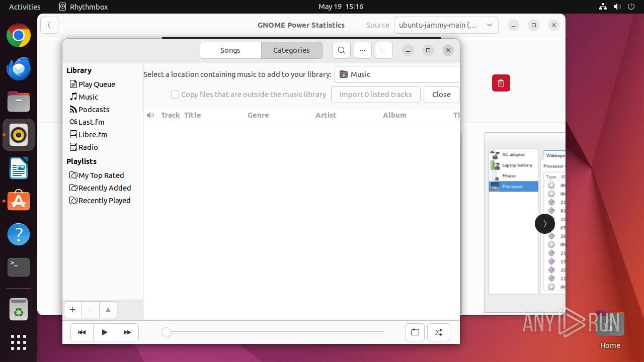Open Ubuntu Software from the dock
The width and height of the screenshot is (644, 362).
pyautogui.click(x=19, y=201)
